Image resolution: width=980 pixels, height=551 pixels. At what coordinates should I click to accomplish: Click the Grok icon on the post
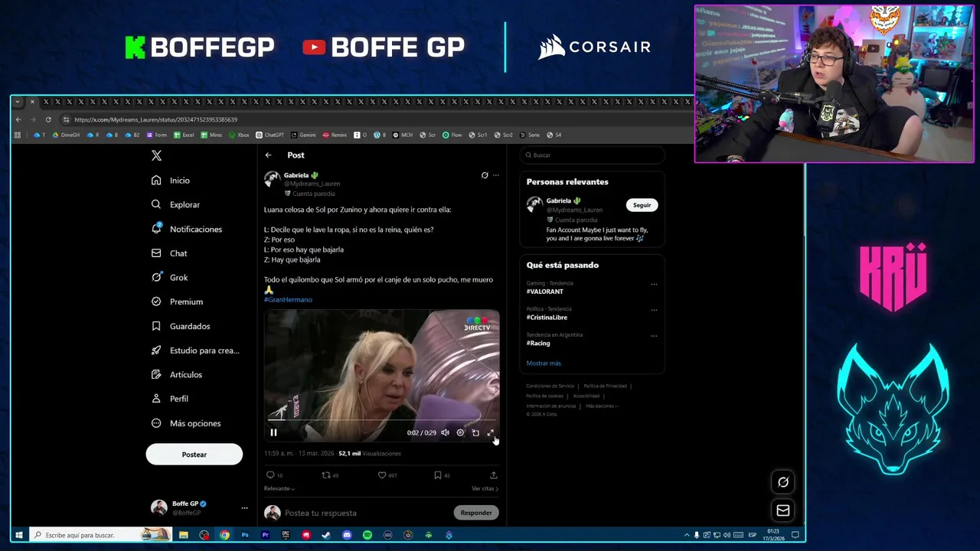(x=485, y=175)
